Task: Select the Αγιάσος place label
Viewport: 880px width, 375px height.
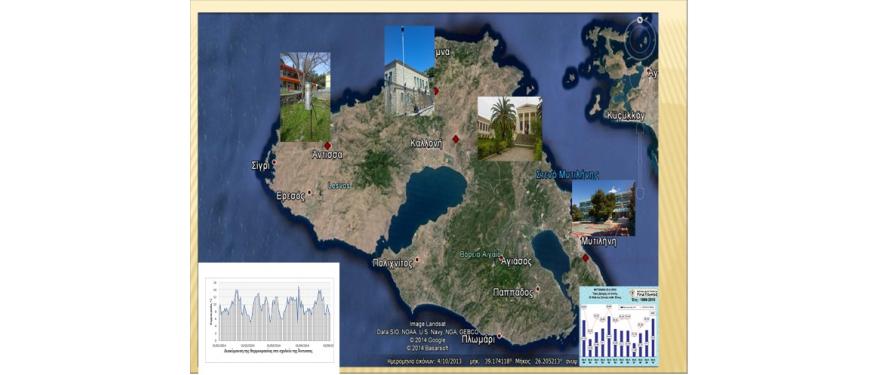Action: click(515, 261)
